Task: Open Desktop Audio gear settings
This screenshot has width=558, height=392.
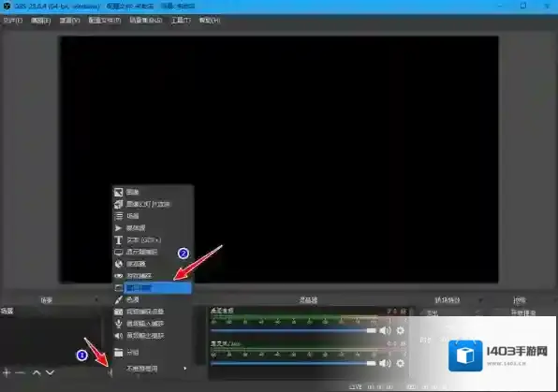Action: tap(401, 331)
